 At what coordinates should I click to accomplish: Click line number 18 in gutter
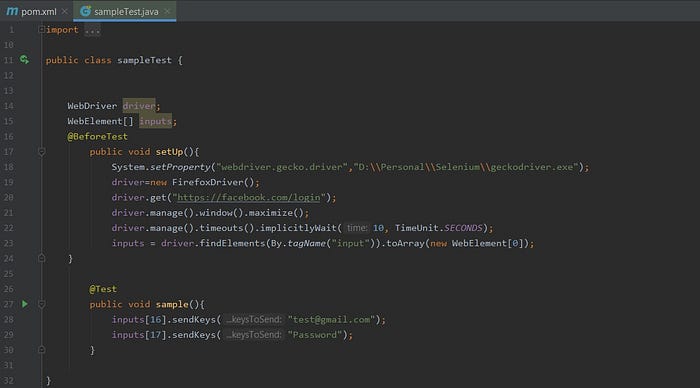pos(8,167)
